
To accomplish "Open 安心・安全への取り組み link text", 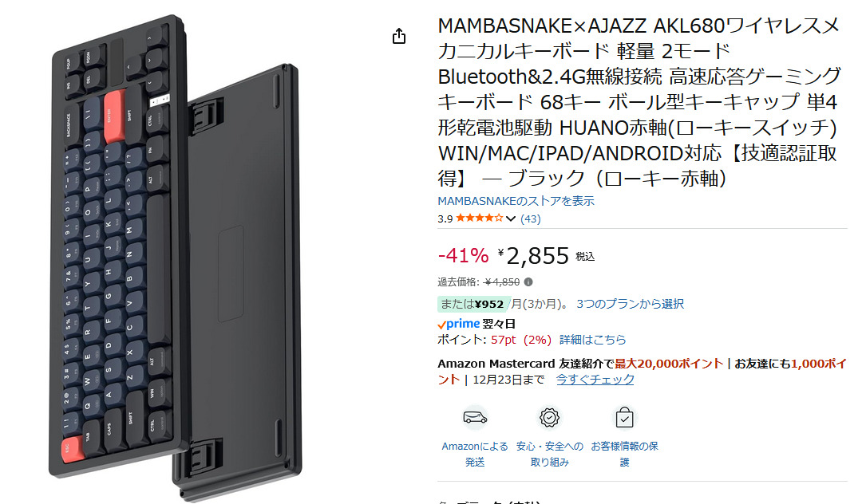I will pos(549,454).
